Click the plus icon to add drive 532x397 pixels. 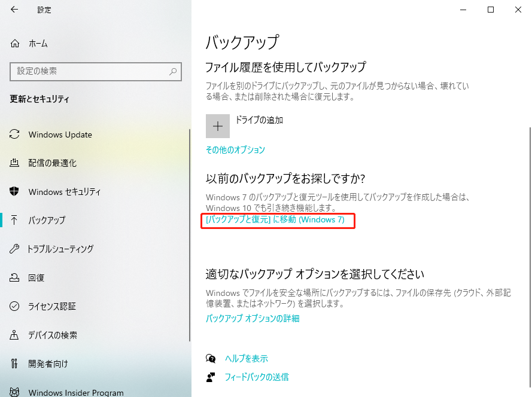pyautogui.click(x=217, y=126)
